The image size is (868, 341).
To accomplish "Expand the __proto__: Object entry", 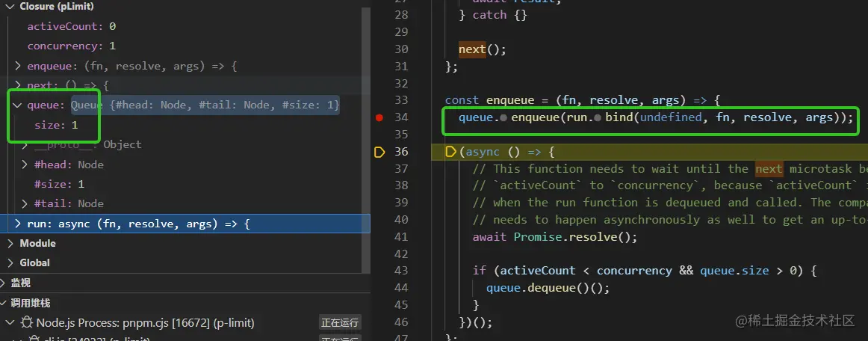I will tap(25, 145).
